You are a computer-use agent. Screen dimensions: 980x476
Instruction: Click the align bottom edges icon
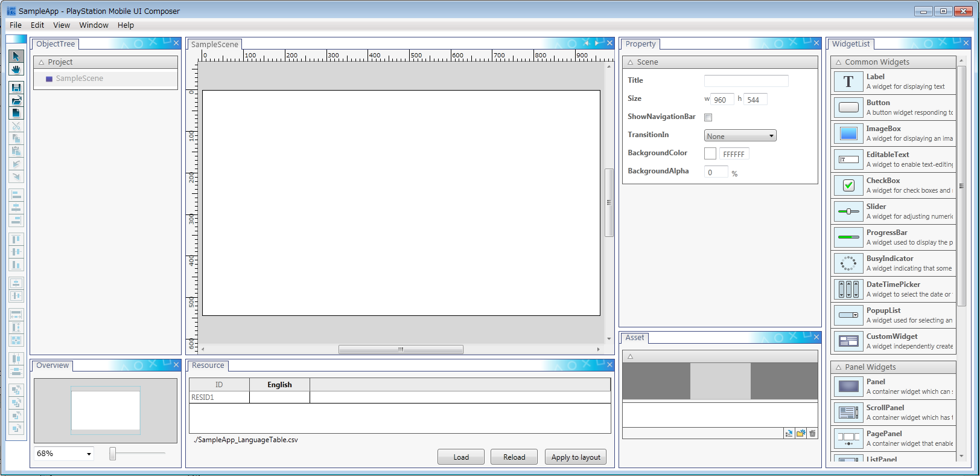click(16, 265)
